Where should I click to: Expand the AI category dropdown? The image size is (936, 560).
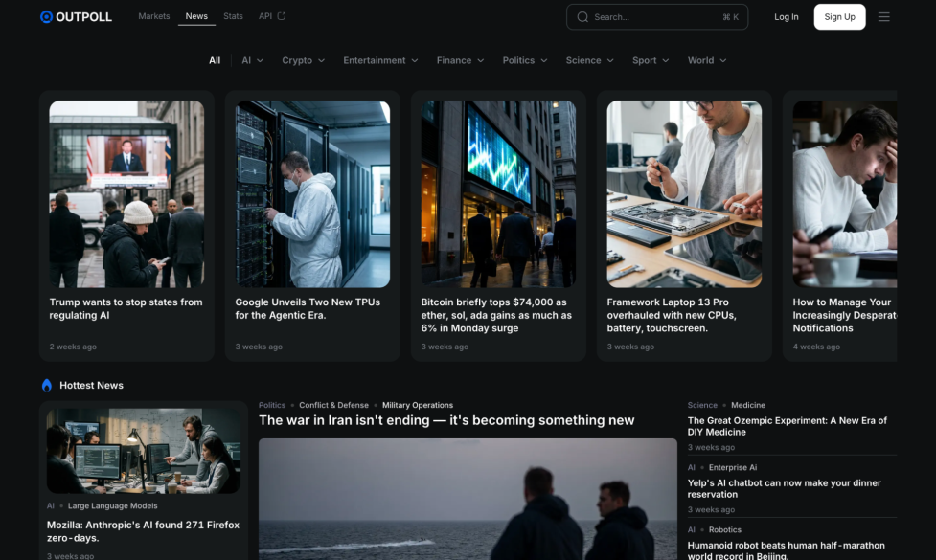tap(252, 60)
